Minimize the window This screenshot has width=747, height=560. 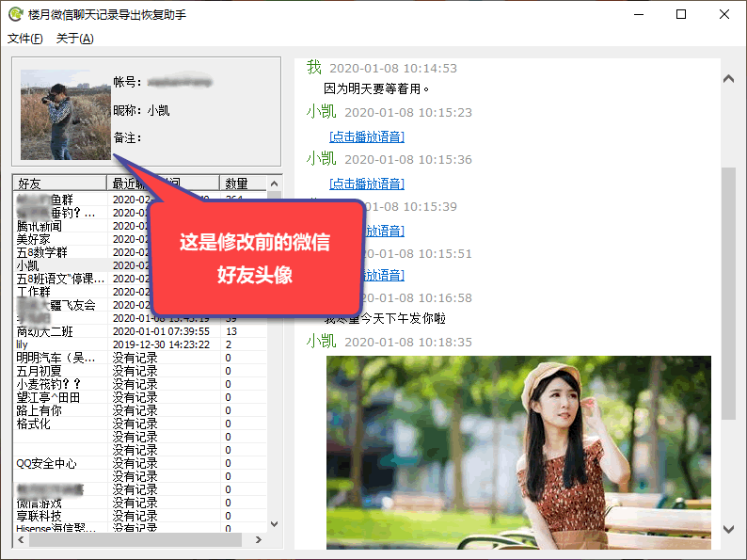(x=639, y=14)
